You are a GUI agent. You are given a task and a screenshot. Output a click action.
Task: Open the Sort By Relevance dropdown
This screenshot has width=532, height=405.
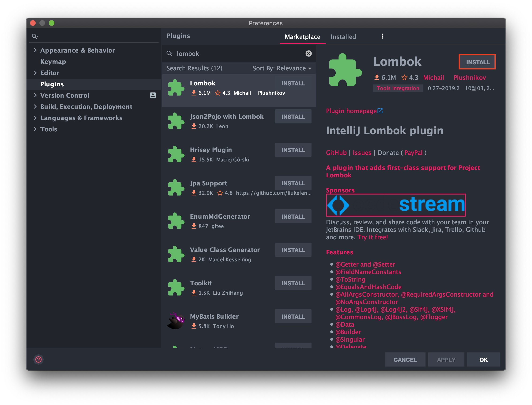282,68
